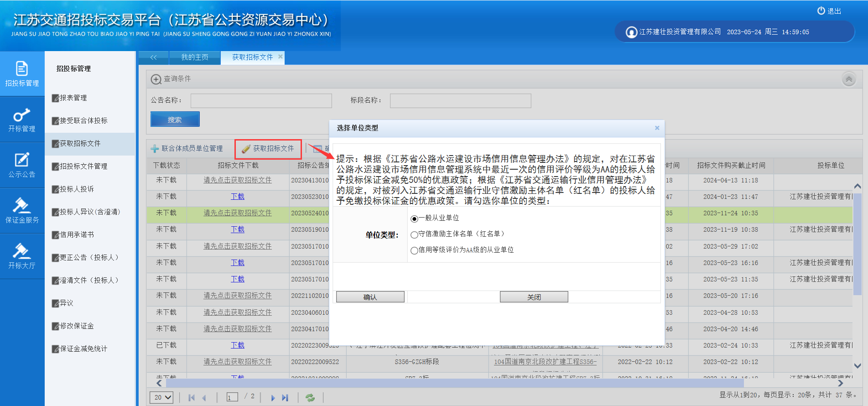Open 异议 menu item

(62, 303)
